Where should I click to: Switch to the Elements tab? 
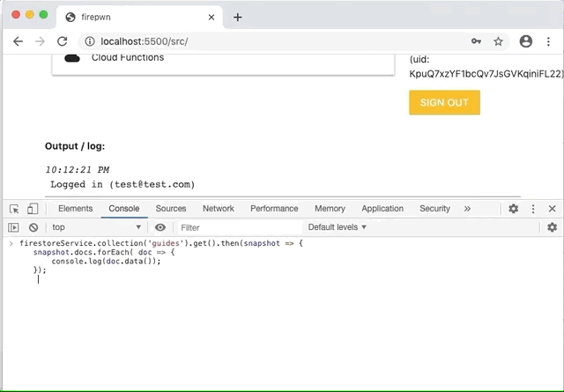[76, 209]
